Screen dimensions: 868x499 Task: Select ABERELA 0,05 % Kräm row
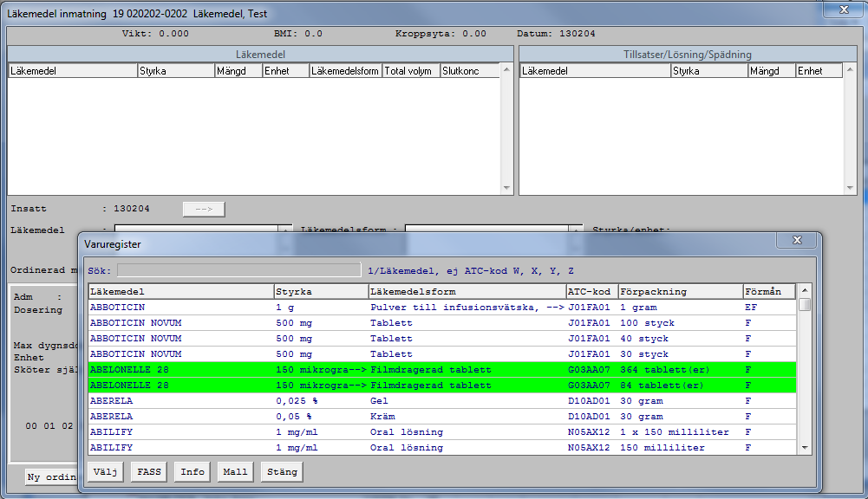click(441, 416)
